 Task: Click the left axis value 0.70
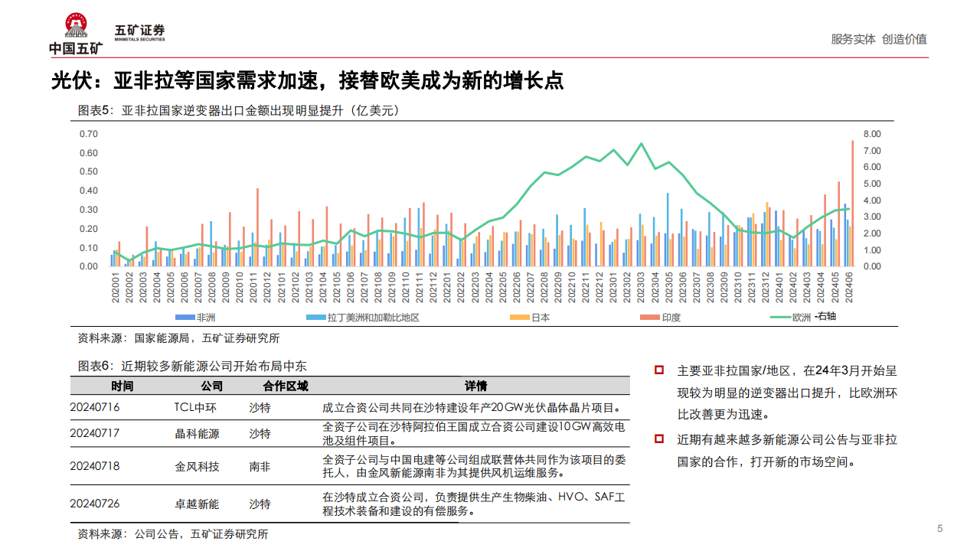coord(89,134)
